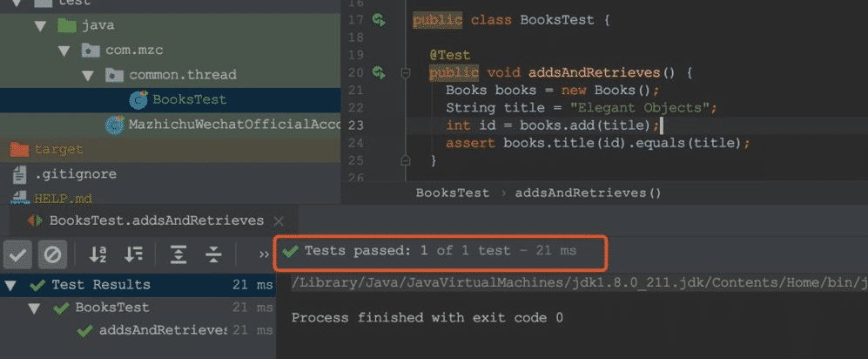Close the BooksTest.addsAndRetrieves run tab
This screenshot has width=868, height=359.
click(279, 221)
